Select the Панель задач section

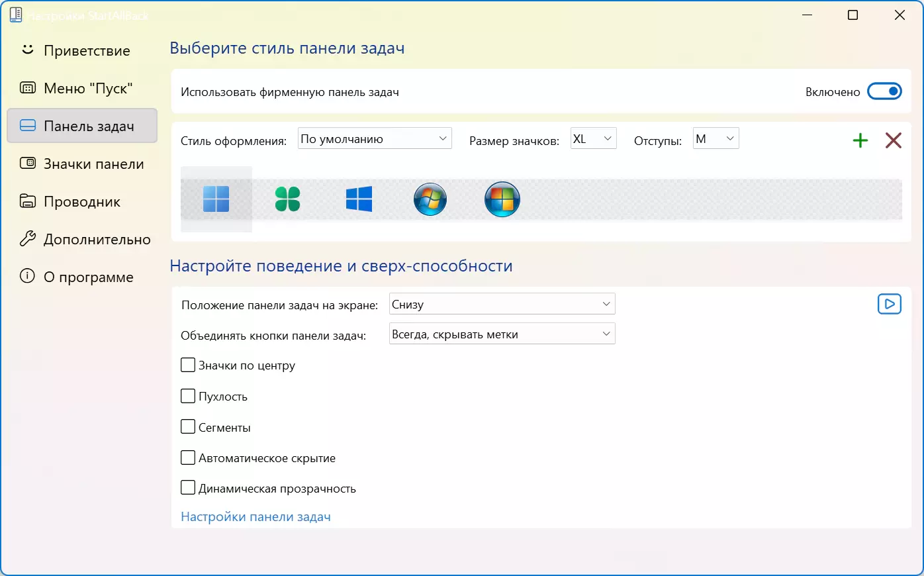point(82,126)
